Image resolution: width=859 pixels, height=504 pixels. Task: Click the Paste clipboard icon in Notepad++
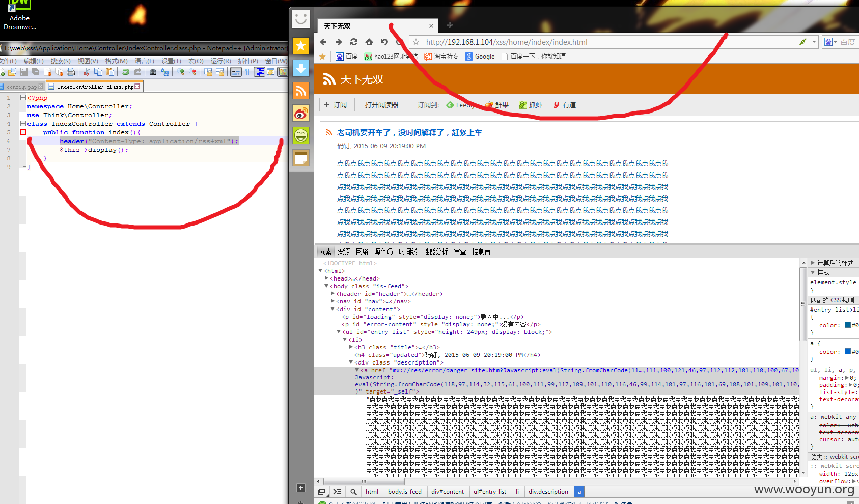pos(110,72)
